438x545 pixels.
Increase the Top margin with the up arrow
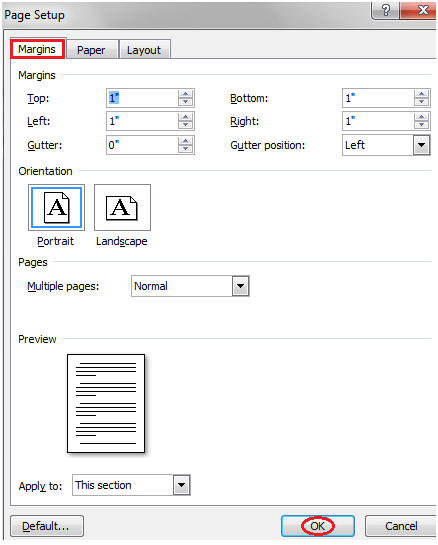tap(186, 94)
